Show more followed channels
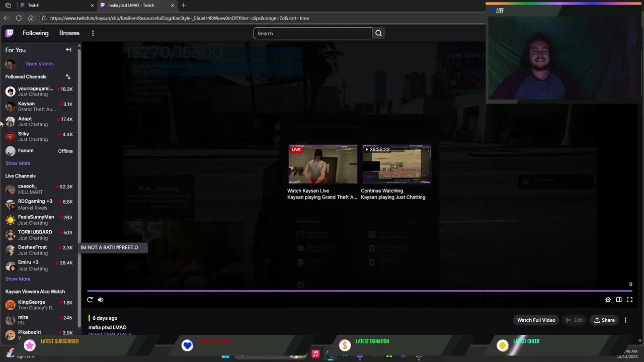644x362 pixels. (18, 163)
